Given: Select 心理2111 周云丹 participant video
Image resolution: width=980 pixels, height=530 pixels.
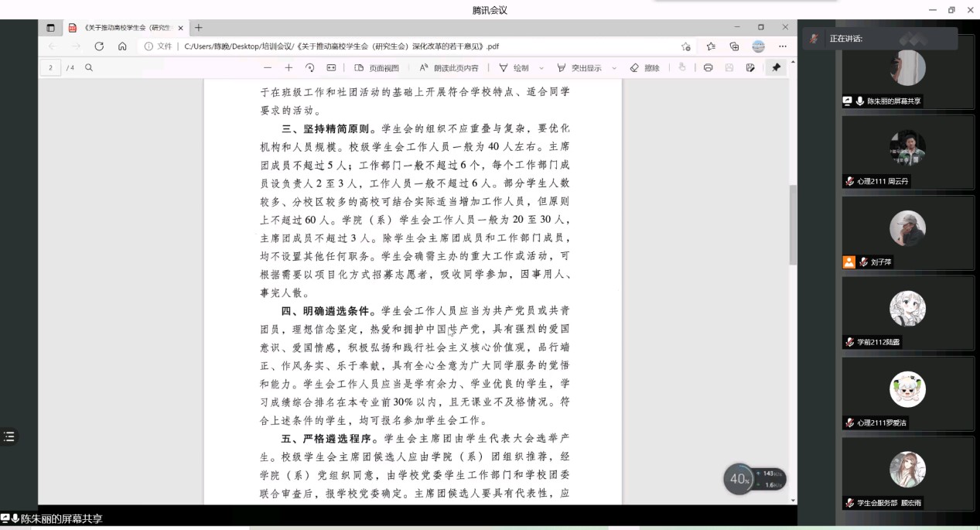Looking at the screenshot, I should tap(908, 152).
